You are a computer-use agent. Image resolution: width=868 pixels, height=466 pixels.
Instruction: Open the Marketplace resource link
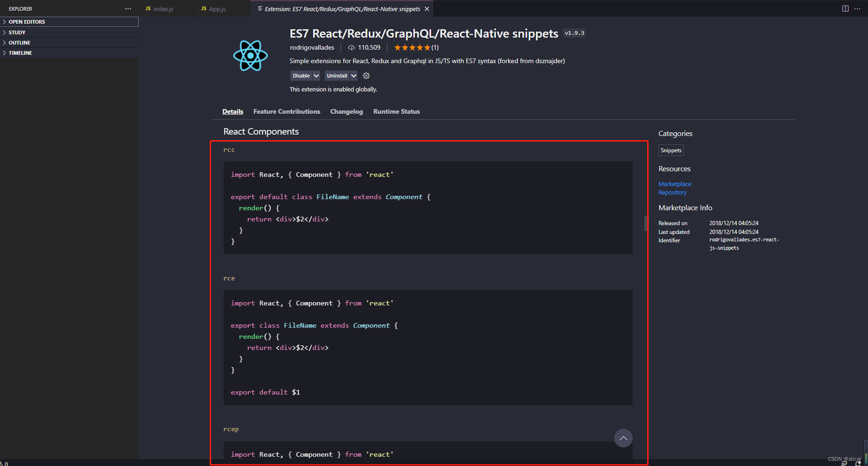click(x=675, y=184)
